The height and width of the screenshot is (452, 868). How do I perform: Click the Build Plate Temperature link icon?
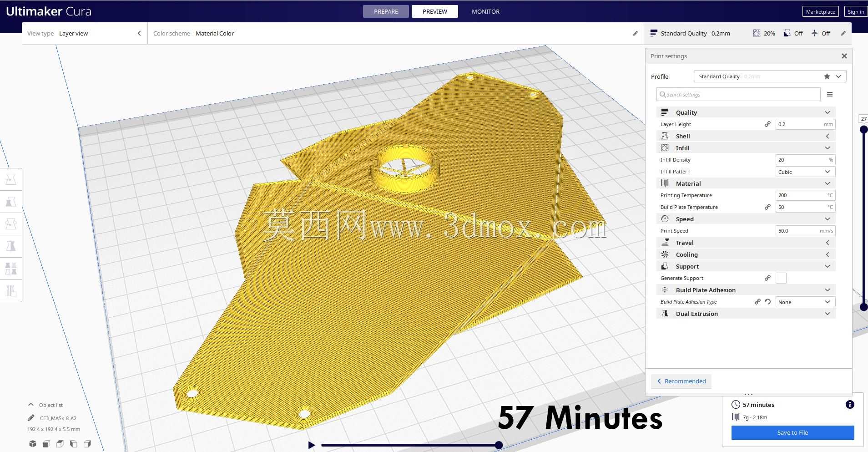(x=767, y=207)
